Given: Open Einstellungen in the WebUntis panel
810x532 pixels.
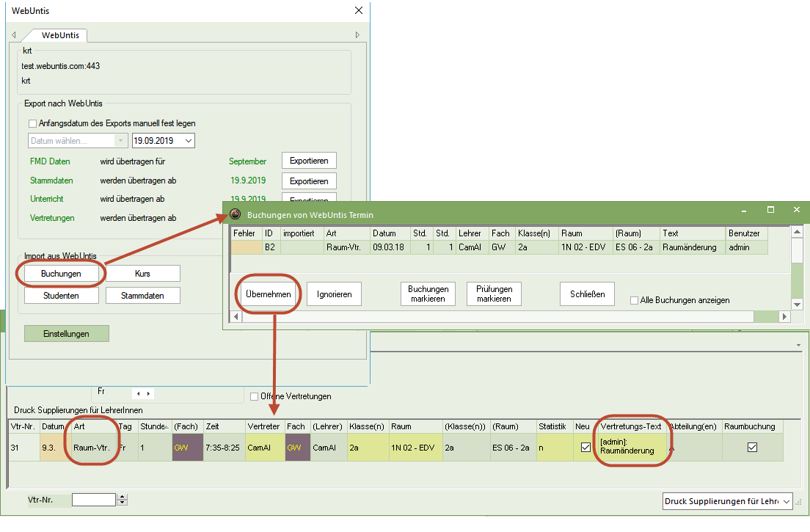Looking at the screenshot, I should point(67,334).
